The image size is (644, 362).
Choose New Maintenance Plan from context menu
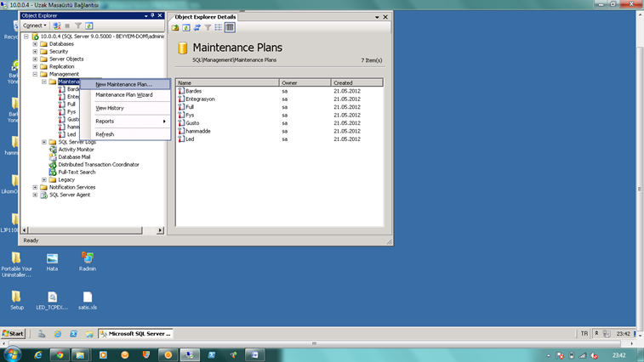[x=123, y=84]
